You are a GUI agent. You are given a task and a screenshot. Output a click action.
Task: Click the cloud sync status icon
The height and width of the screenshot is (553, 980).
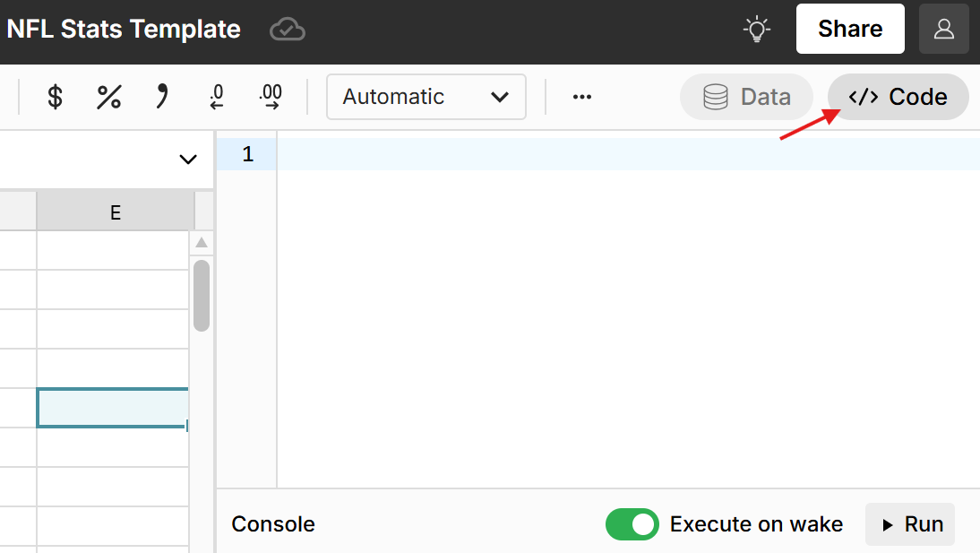[x=288, y=30]
